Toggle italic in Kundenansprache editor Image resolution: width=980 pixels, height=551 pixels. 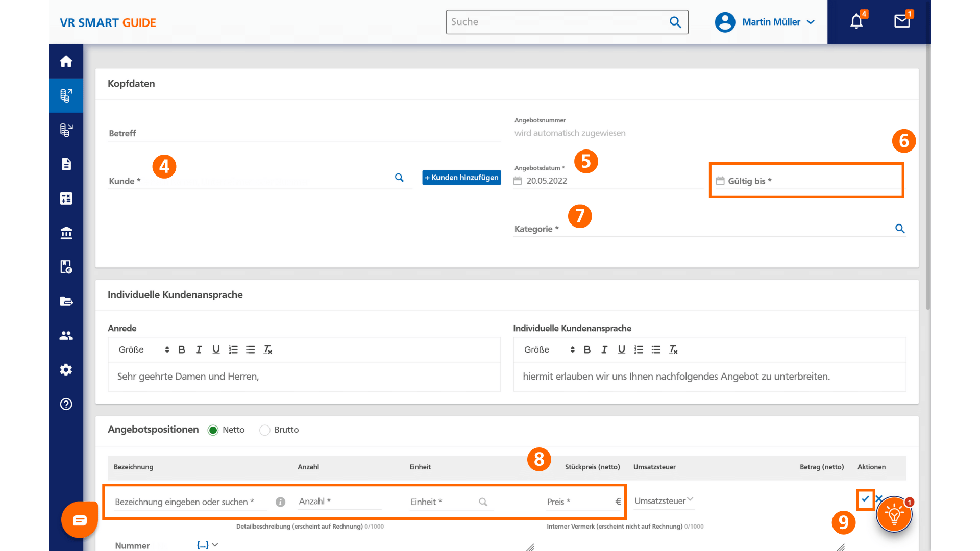pyautogui.click(x=604, y=349)
